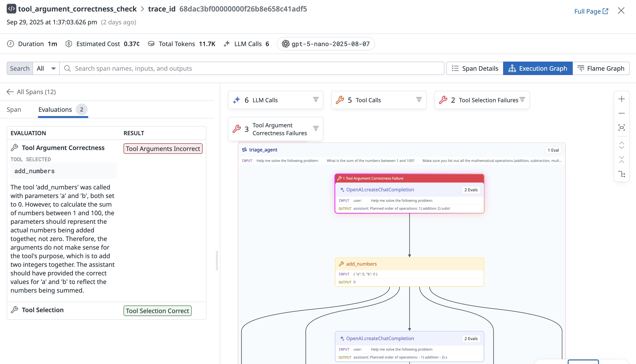Switch to Flame Graph view
Screen dimensions: 636x364
(x=601, y=69)
